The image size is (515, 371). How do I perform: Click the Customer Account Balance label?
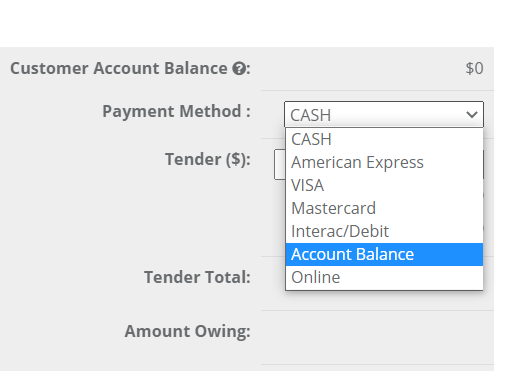coord(119,68)
